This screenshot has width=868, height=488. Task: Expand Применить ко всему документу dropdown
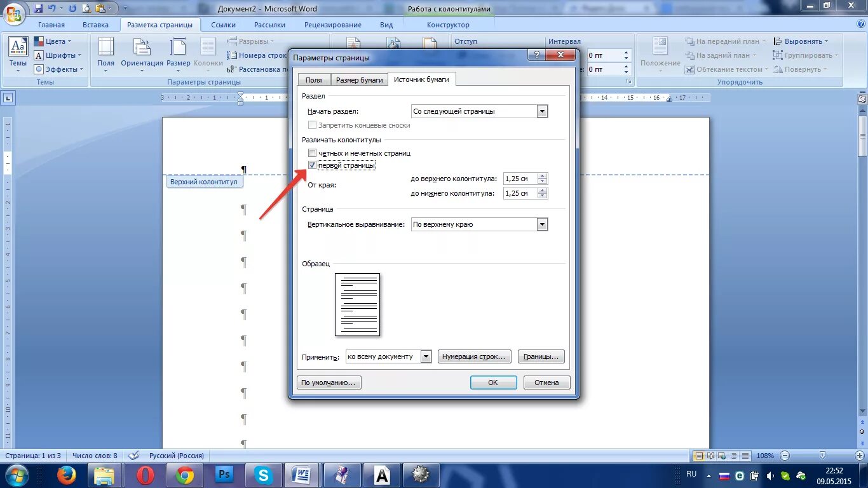coord(426,356)
